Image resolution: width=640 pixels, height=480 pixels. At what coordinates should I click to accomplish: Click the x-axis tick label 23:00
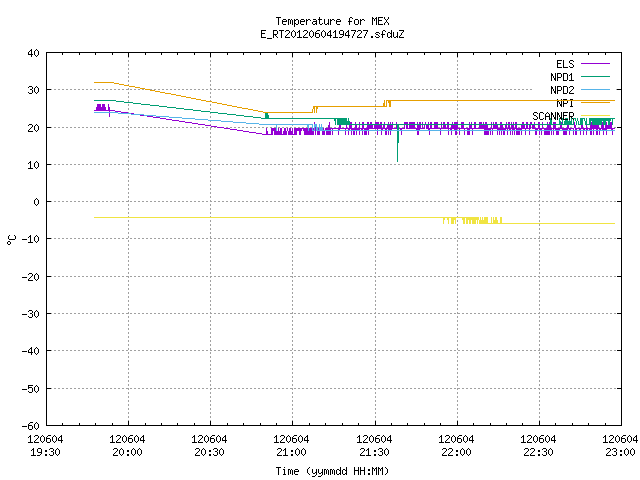pyautogui.click(x=620, y=452)
